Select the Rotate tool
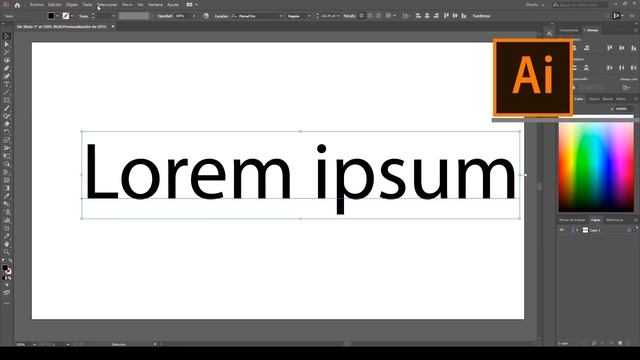This screenshot has height=360, width=640. coord(7,132)
